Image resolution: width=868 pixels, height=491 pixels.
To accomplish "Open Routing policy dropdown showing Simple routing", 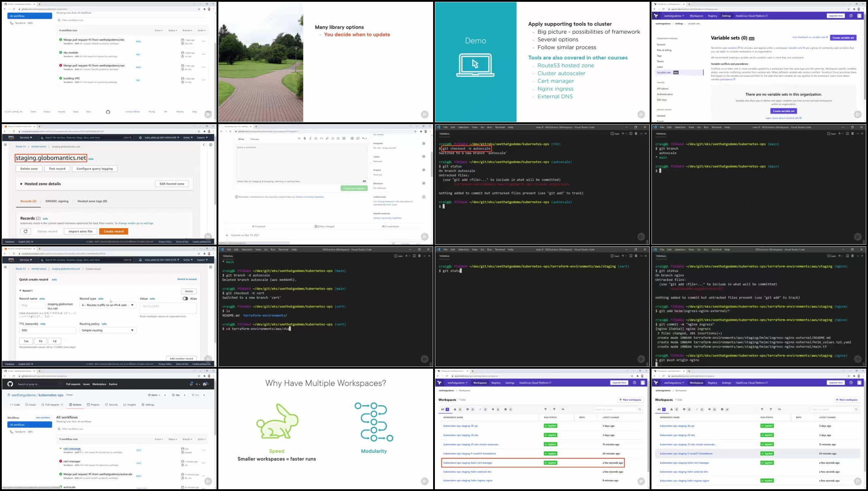I will [x=108, y=330].
